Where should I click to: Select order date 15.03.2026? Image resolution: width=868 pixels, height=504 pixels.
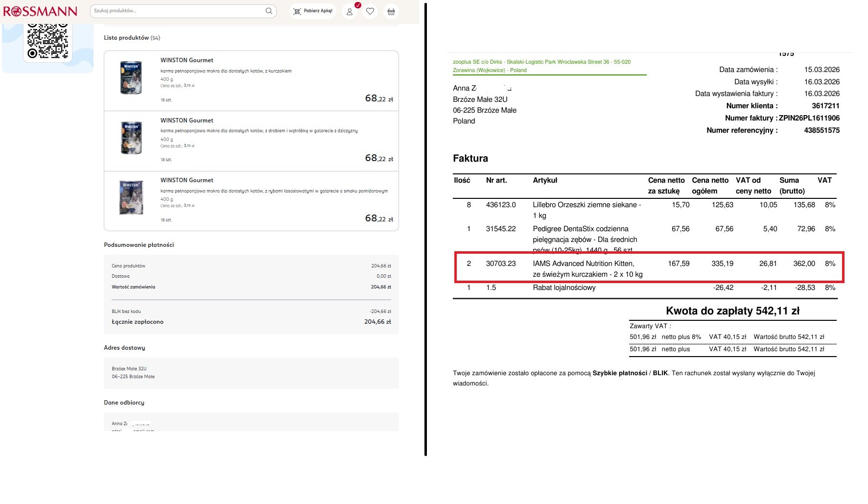click(821, 70)
